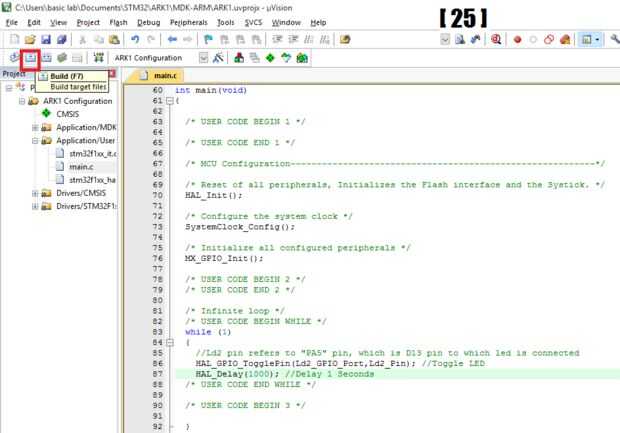The height and width of the screenshot is (433, 620).
Task: Open the Project menu
Action: coord(88,23)
